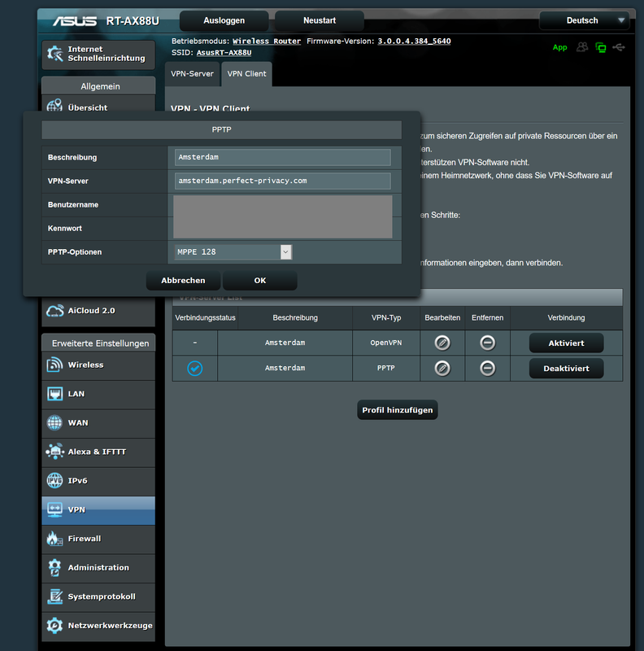644x651 pixels.
Task: Remove the OpenVPN Amsterdam profile
Action: 488,343
